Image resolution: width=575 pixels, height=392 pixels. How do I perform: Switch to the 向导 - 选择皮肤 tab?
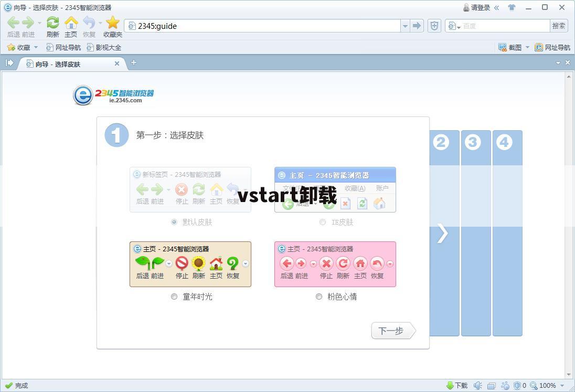point(72,64)
